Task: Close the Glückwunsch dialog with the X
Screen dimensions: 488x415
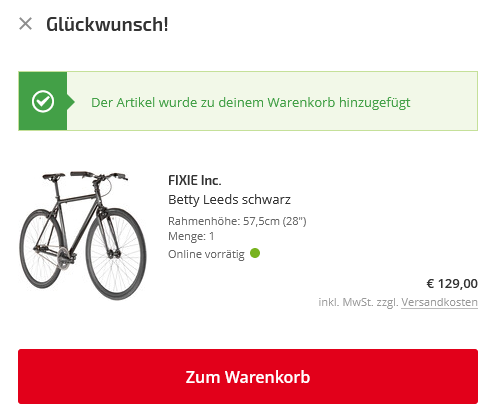Action: pos(25,24)
